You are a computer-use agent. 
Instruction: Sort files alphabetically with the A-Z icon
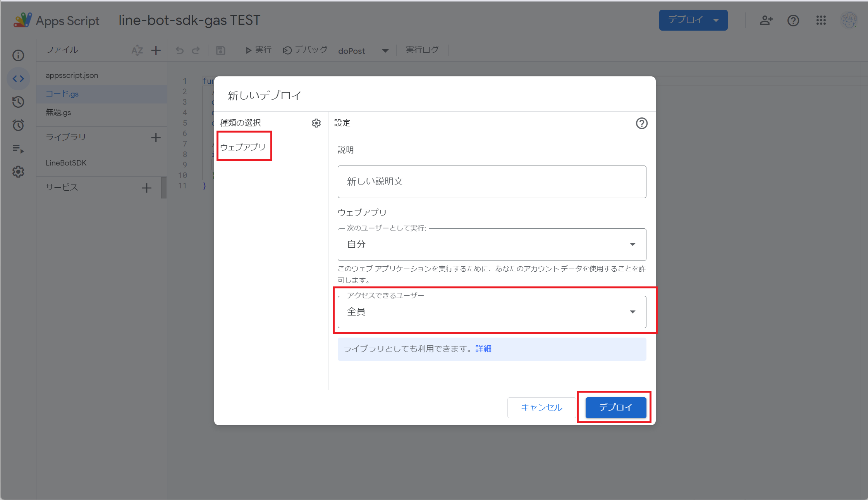click(x=137, y=50)
